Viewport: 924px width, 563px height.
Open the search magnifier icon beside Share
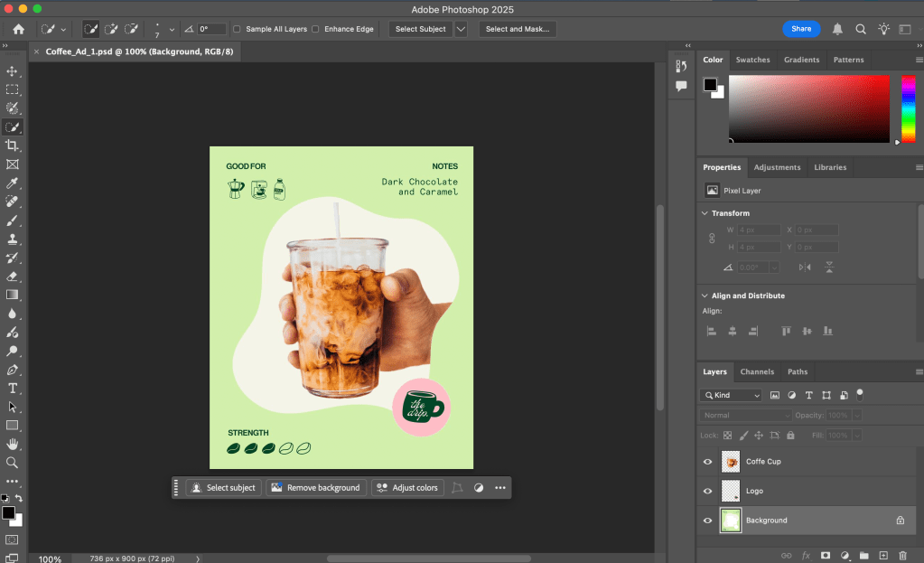861,29
